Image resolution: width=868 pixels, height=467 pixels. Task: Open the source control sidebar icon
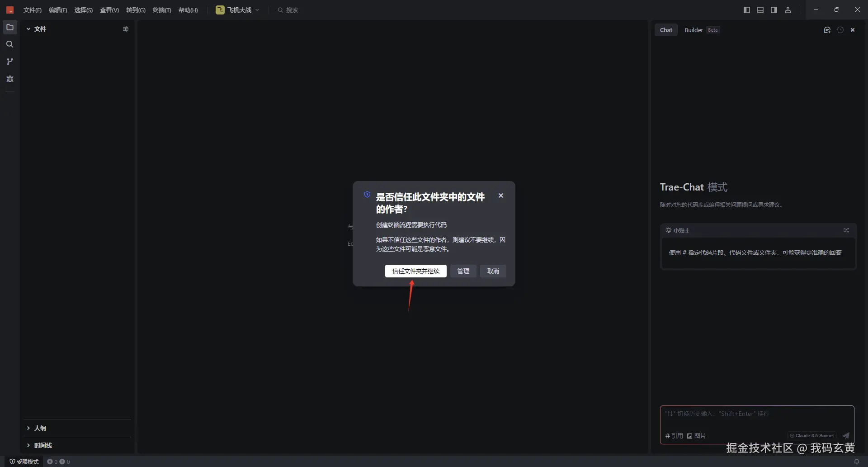click(9, 62)
